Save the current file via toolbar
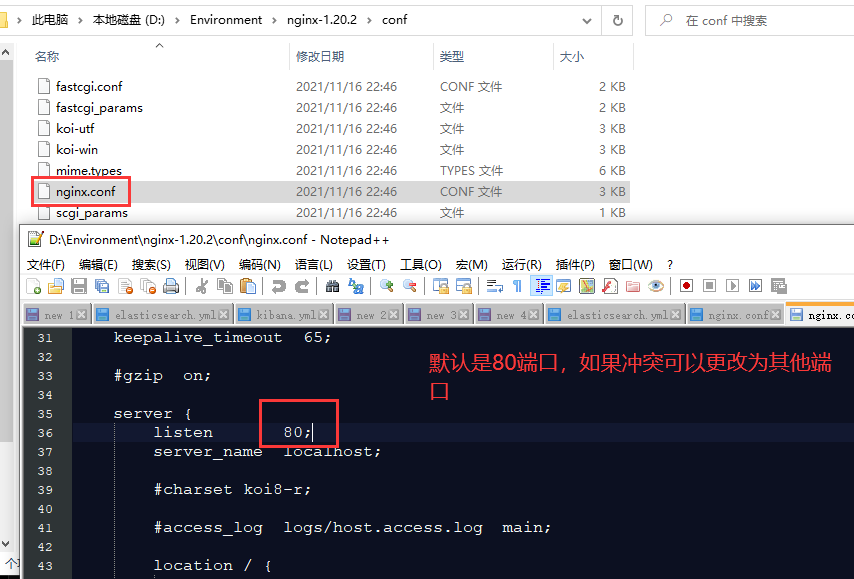 tap(79, 286)
